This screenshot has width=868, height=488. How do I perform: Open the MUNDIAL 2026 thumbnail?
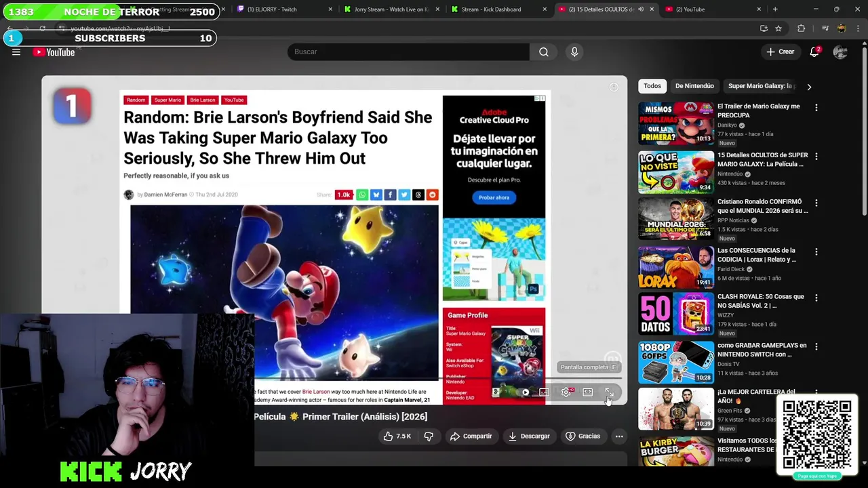tap(675, 219)
